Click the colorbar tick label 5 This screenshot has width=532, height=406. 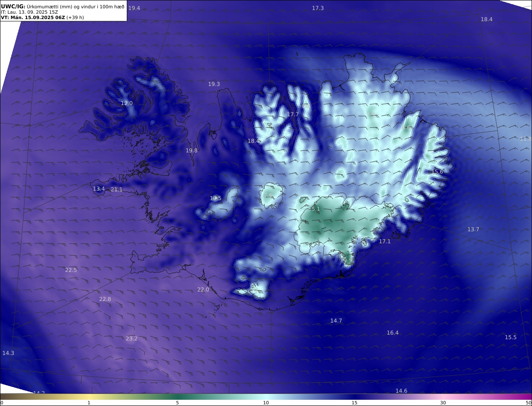tap(177, 403)
